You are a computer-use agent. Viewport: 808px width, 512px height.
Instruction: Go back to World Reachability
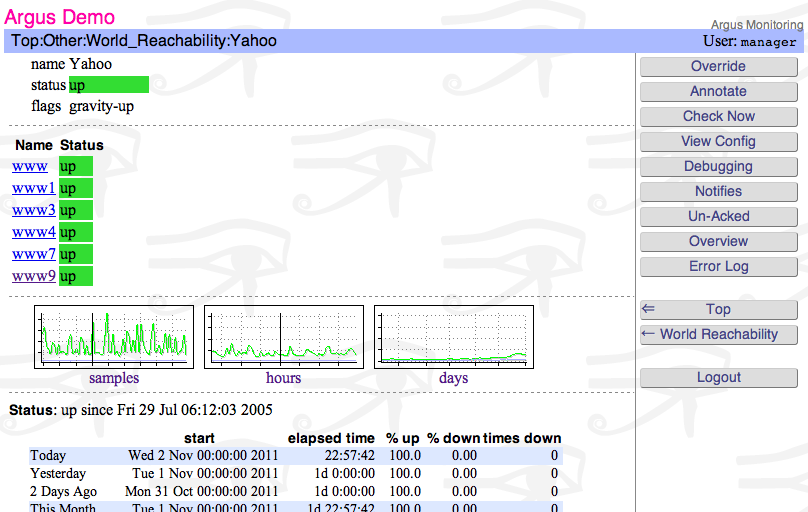(718, 334)
